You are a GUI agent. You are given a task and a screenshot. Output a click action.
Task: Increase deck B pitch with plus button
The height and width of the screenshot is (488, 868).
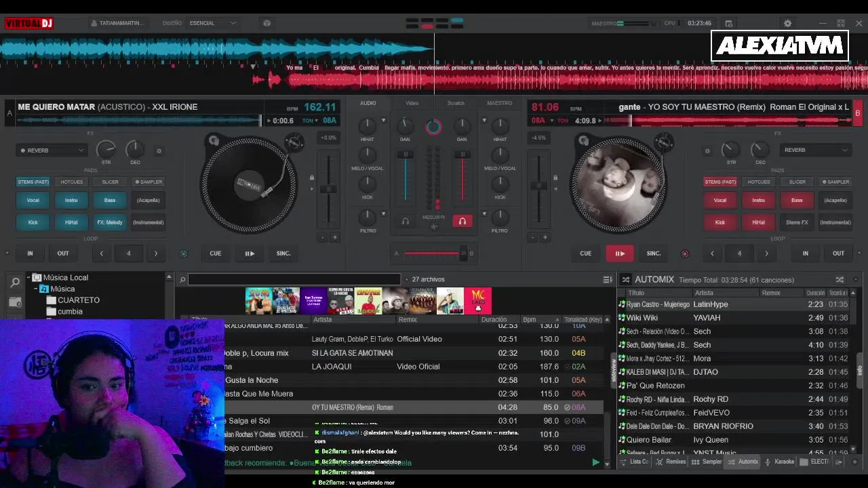545,237
